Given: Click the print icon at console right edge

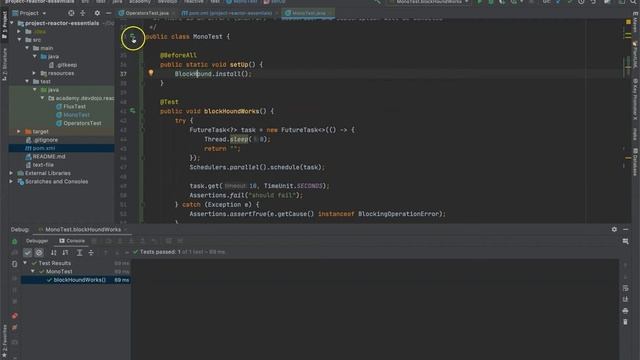Looking at the screenshot, I should pos(625,311).
